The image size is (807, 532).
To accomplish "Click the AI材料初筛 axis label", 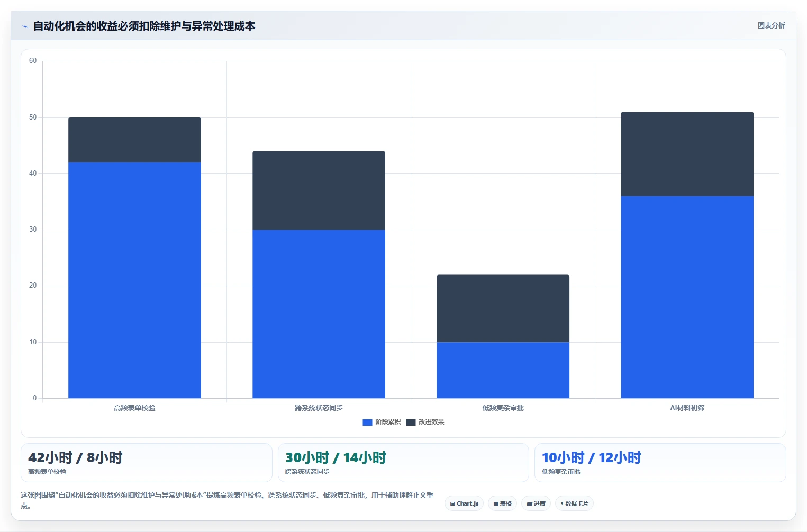I will [x=687, y=408].
